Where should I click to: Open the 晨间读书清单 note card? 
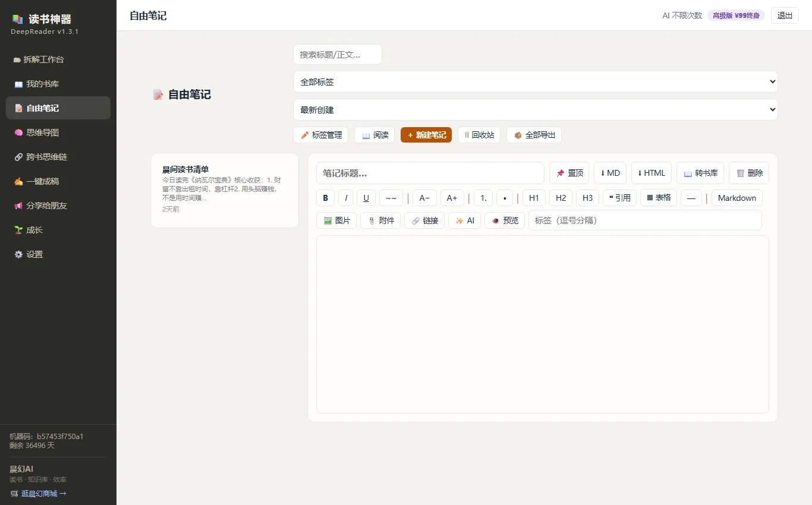coord(225,190)
